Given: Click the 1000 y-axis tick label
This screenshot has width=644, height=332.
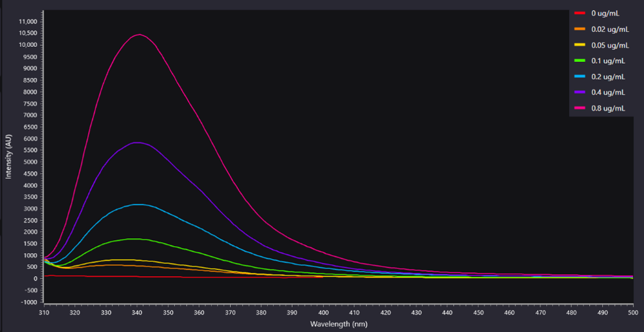Looking at the screenshot, I should coord(31,255).
